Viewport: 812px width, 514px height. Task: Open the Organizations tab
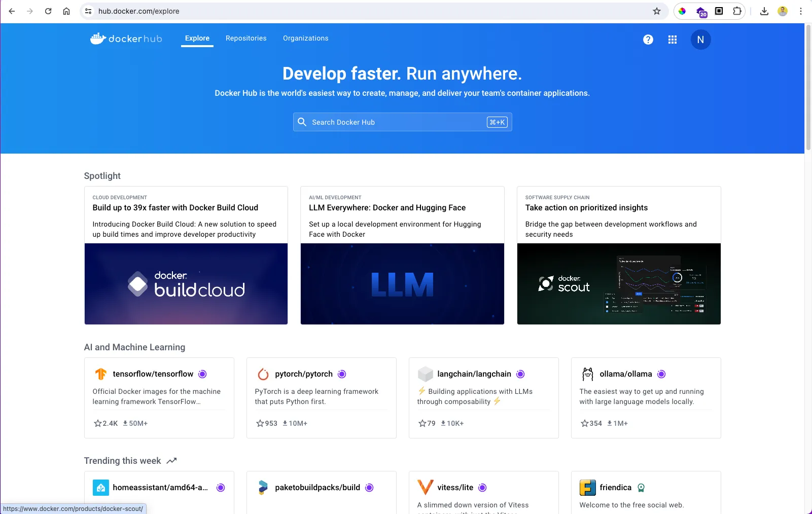click(306, 39)
